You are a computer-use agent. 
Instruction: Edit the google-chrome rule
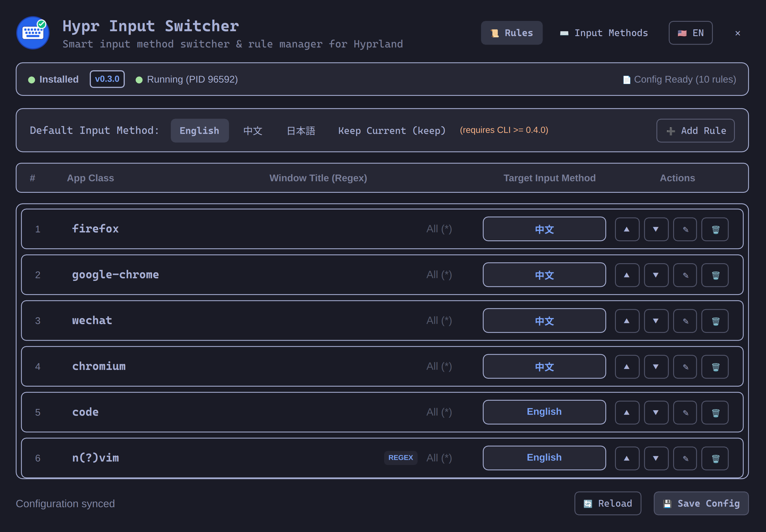[x=685, y=275]
